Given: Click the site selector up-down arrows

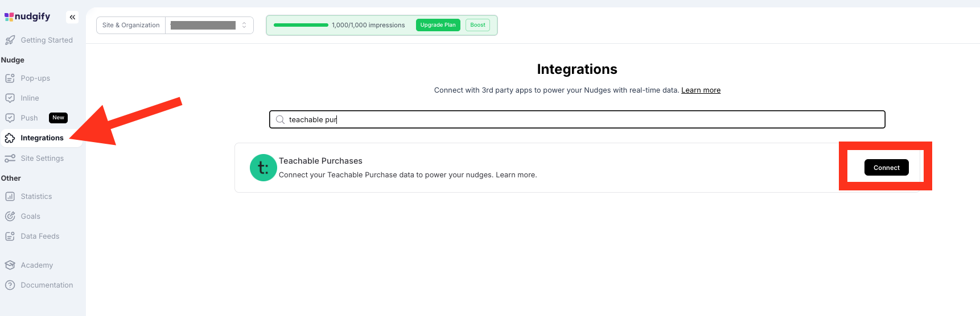Looking at the screenshot, I should [244, 25].
